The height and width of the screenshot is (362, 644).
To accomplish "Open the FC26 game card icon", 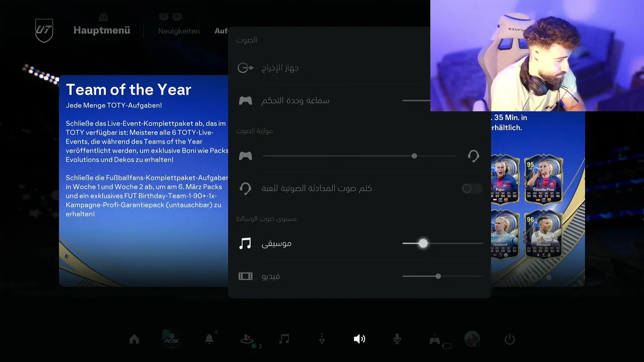I will click(171, 339).
